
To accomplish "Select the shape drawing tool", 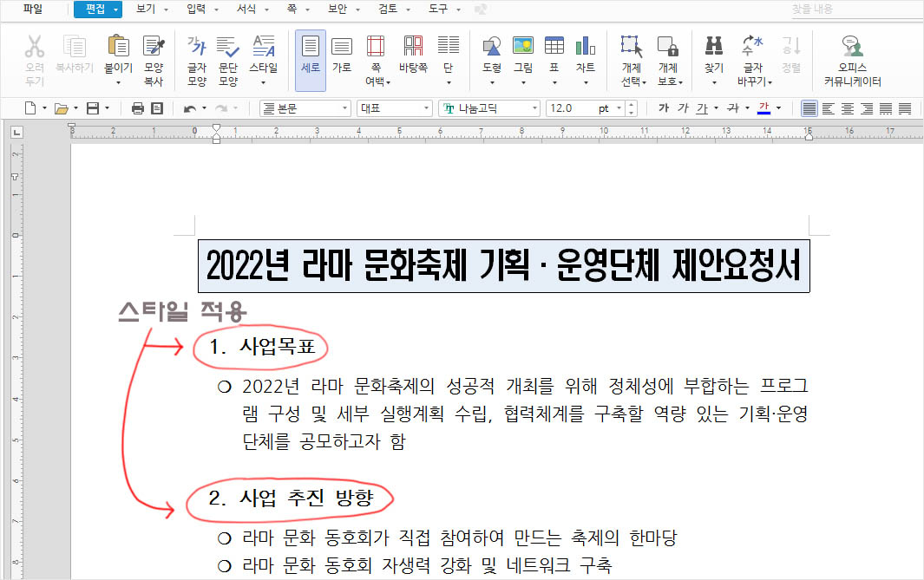I will [x=490, y=54].
